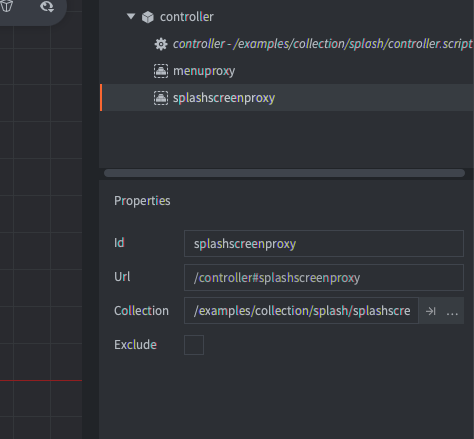Click the Collection path input field
This screenshot has width=474, height=439.
coord(301,311)
